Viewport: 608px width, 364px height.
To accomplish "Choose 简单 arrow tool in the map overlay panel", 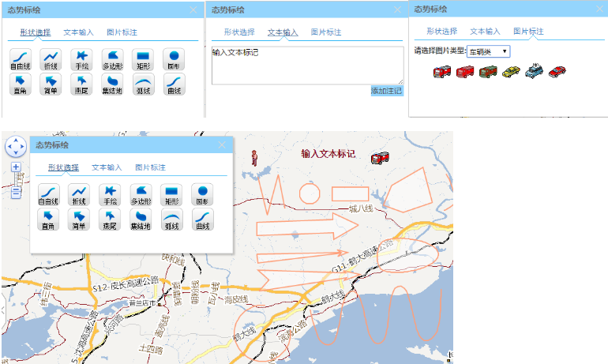I will click(x=79, y=220).
